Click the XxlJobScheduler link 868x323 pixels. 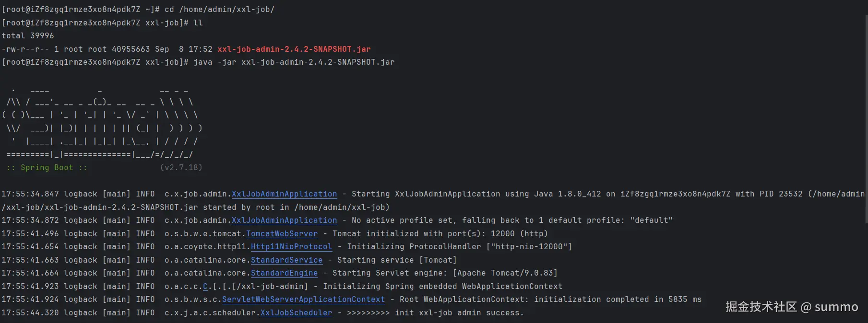296,313
